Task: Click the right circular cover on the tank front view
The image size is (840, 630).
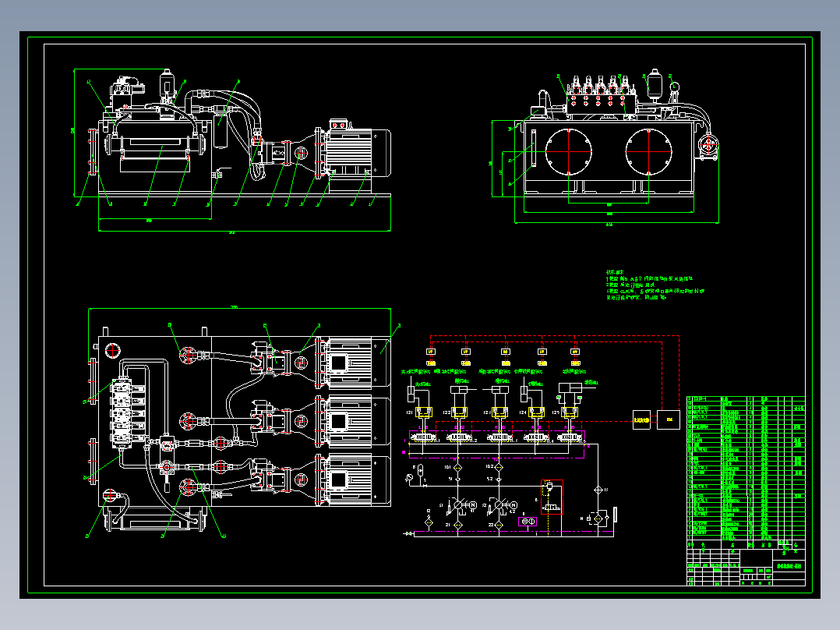Action: 648,151
